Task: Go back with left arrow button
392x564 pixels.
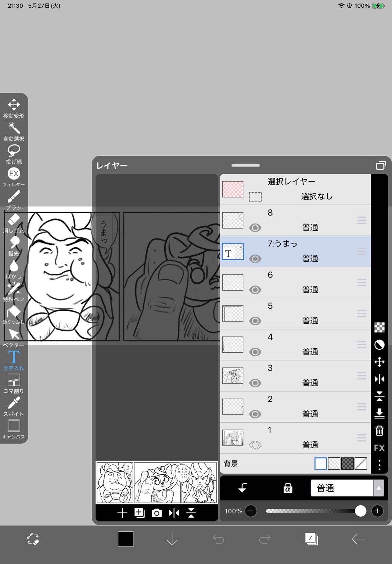Action: [358, 539]
